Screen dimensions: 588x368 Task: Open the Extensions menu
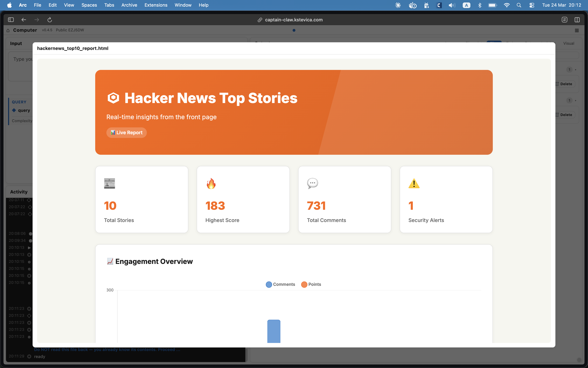[x=156, y=5]
